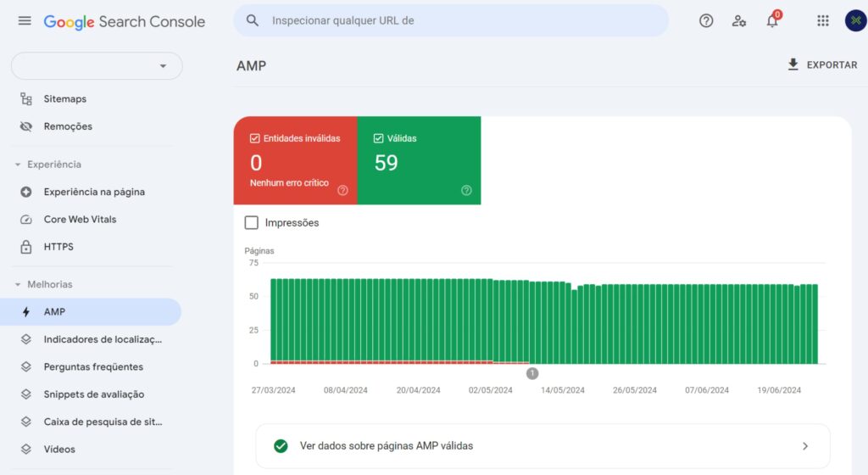The width and height of the screenshot is (868, 475).
Task: Expand the valid AMP pages row chevron
Action: (x=805, y=446)
